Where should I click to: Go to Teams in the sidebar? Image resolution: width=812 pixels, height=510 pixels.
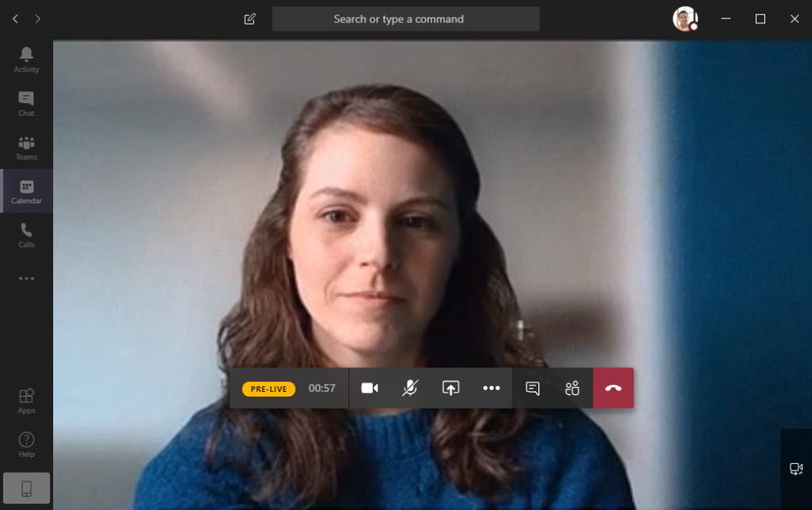26,148
